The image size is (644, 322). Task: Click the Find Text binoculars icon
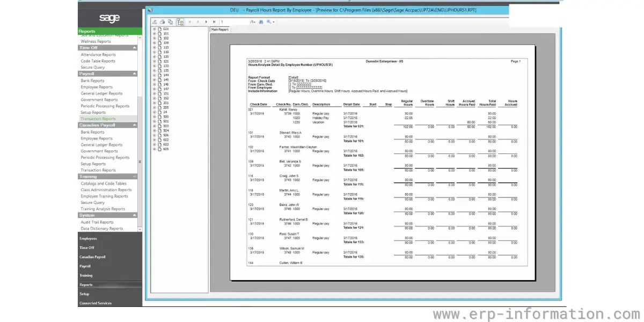tap(261, 22)
